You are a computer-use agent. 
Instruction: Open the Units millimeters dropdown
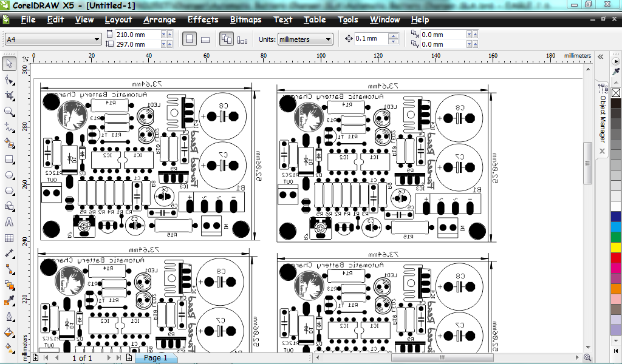(x=328, y=39)
